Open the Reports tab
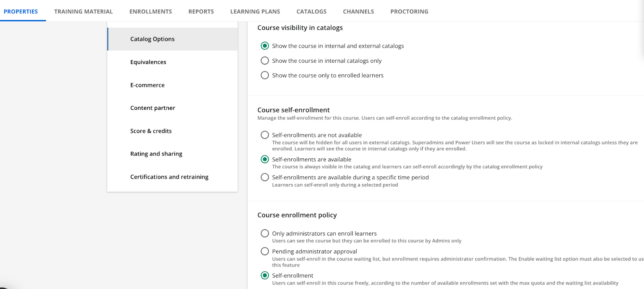Screen dimensions: 644x289 (x=201, y=11)
